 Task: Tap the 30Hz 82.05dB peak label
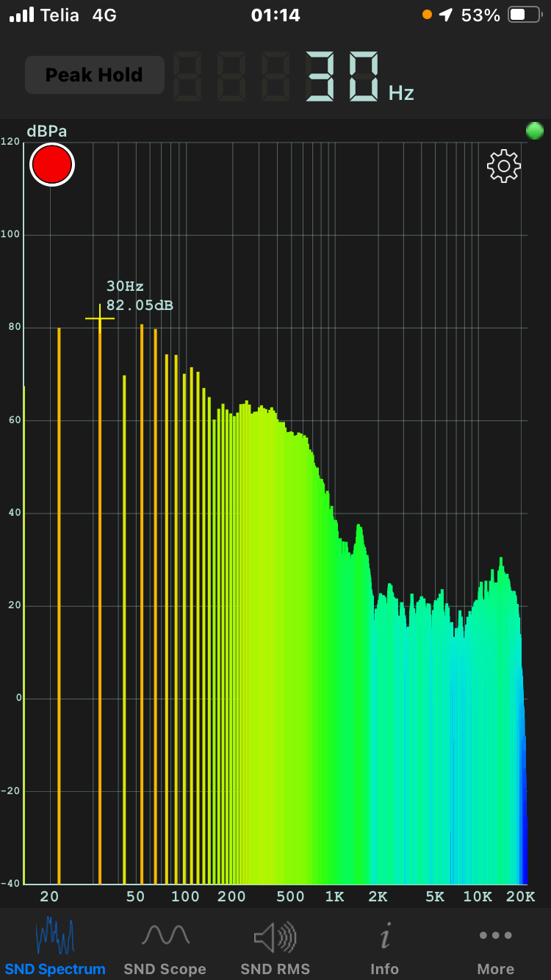tap(140, 295)
